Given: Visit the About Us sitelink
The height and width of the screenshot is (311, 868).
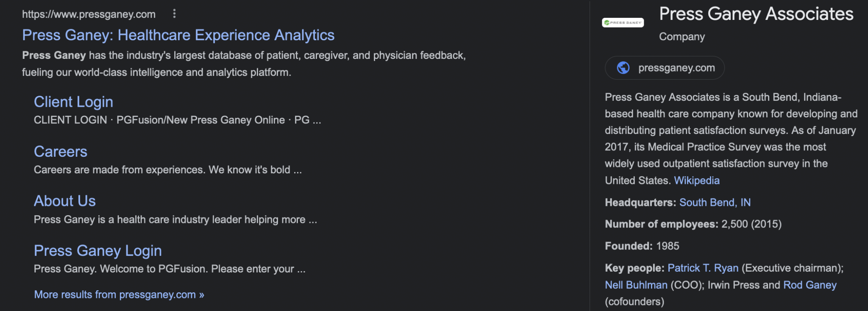Looking at the screenshot, I should [x=65, y=201].
